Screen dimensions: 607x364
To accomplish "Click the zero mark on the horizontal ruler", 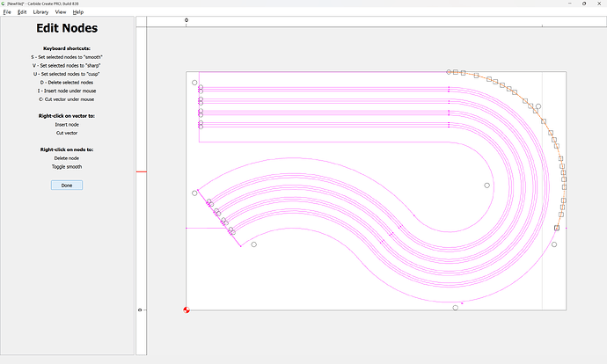I will pos(186,20).
